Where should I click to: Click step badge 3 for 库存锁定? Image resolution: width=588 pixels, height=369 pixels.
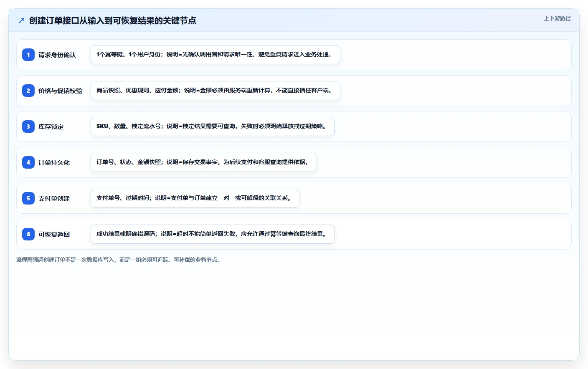(28, 126)
